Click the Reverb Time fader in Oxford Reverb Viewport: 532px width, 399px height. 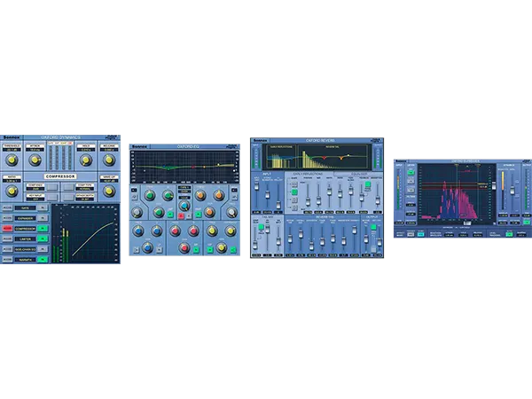coord(289,239)
